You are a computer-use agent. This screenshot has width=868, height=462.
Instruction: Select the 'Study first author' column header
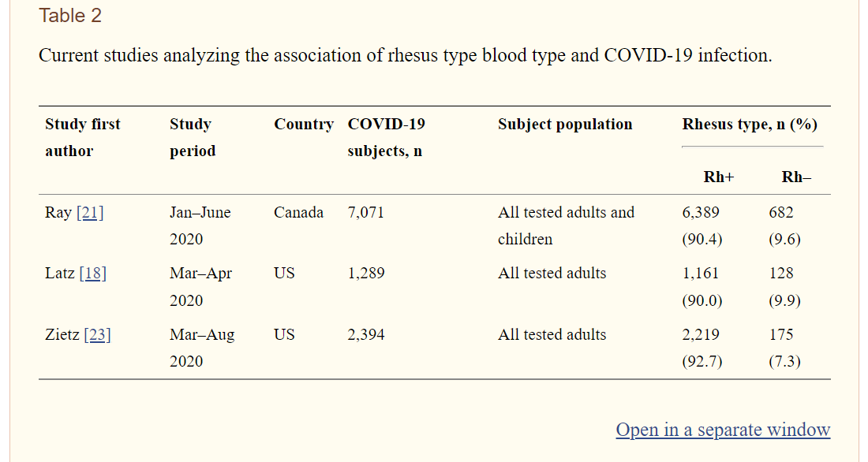tap(83, 137)
